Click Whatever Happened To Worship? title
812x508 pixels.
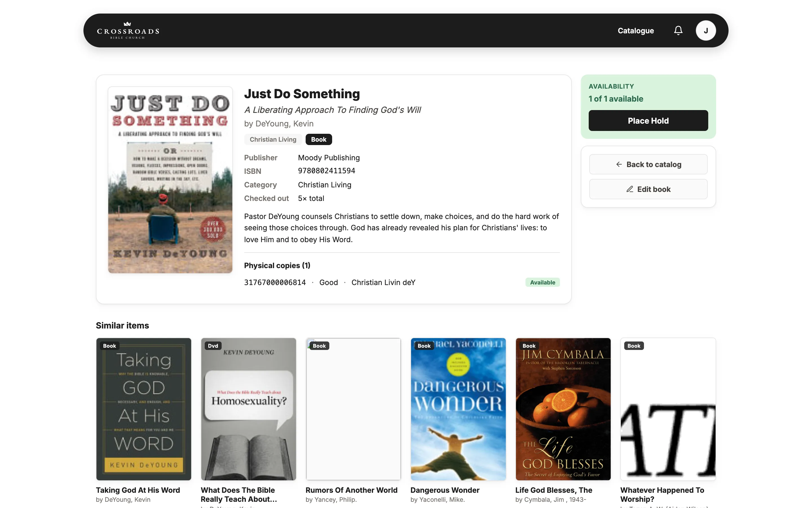(662, 494)
